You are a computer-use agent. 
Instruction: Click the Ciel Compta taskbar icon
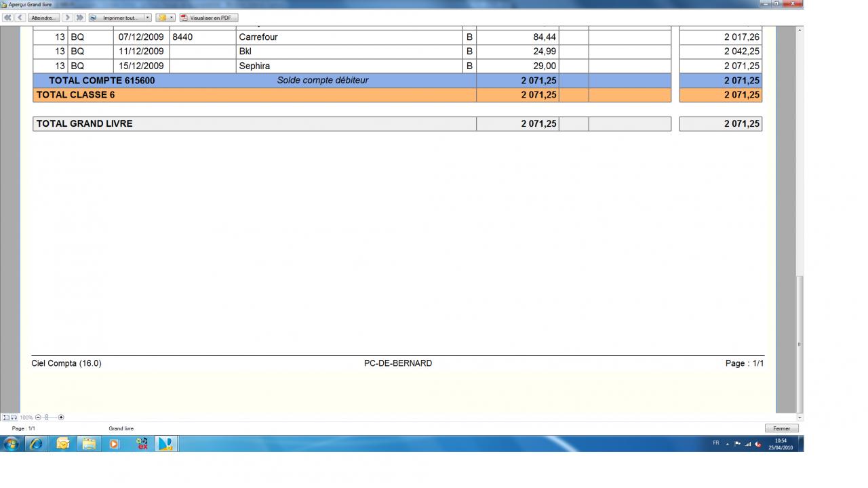(166, 444)
